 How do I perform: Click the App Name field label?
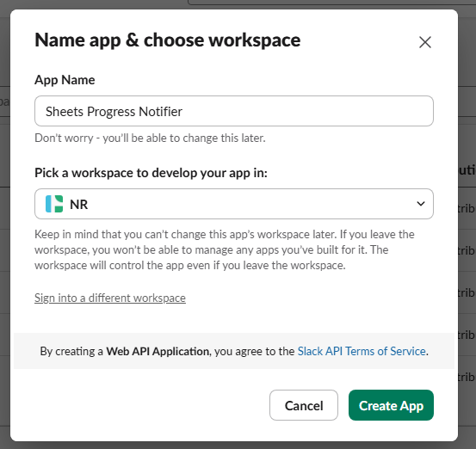[x=65, y=80]
